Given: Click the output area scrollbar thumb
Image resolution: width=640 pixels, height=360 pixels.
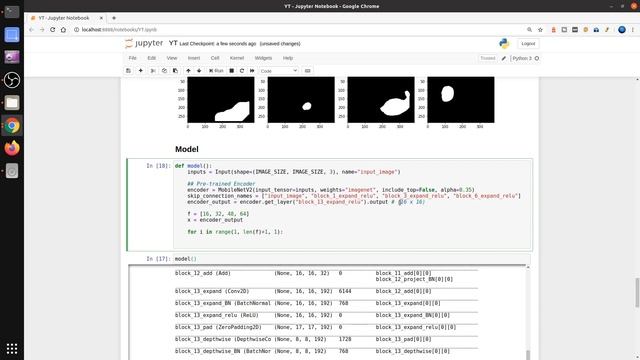Looking at the screenshot, I should tap(528, 355).
